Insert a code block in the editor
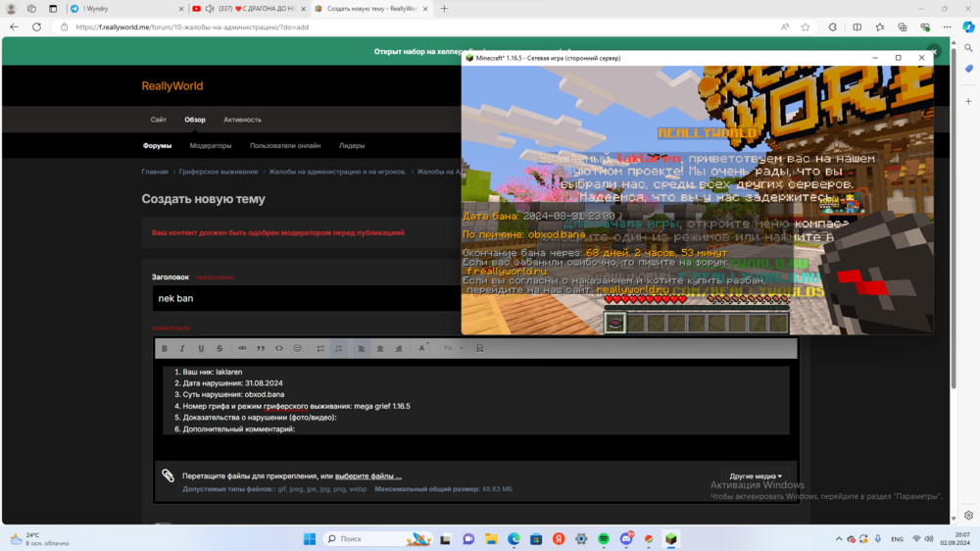This screenshot has height=551, width=980. pyautogui.click(x=279, y=348)
